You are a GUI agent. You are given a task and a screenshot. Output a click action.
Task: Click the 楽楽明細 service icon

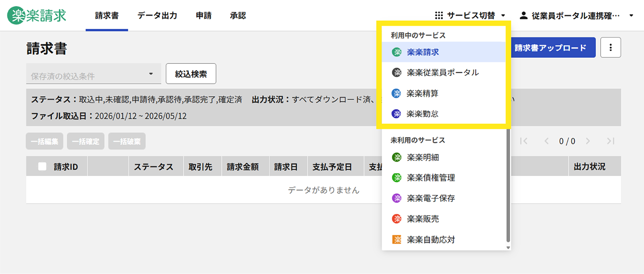[x=397, y=157]
